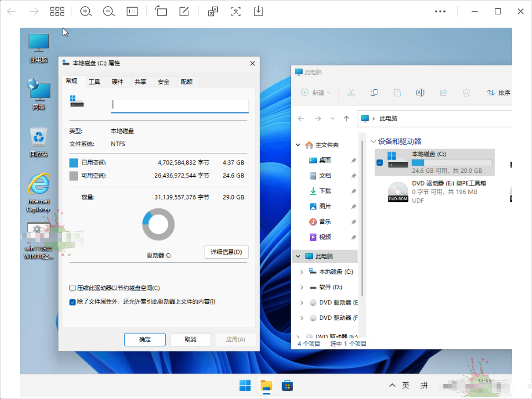
Task: Uncheck the Local Disk (C:) selection checkbox
Action: coord(380,162)
